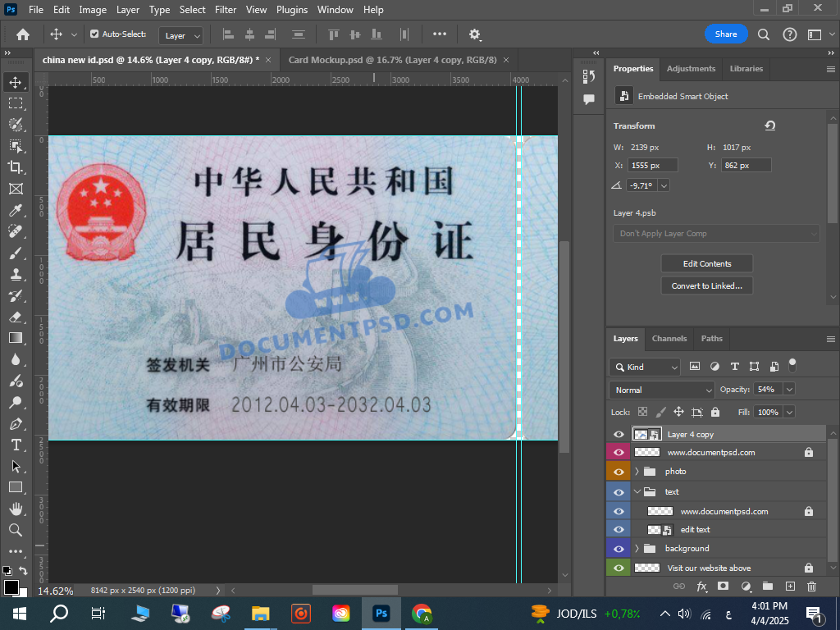Switch to the Libraries tab
This screenshot has height=630, width=840.
pos(746,69)
